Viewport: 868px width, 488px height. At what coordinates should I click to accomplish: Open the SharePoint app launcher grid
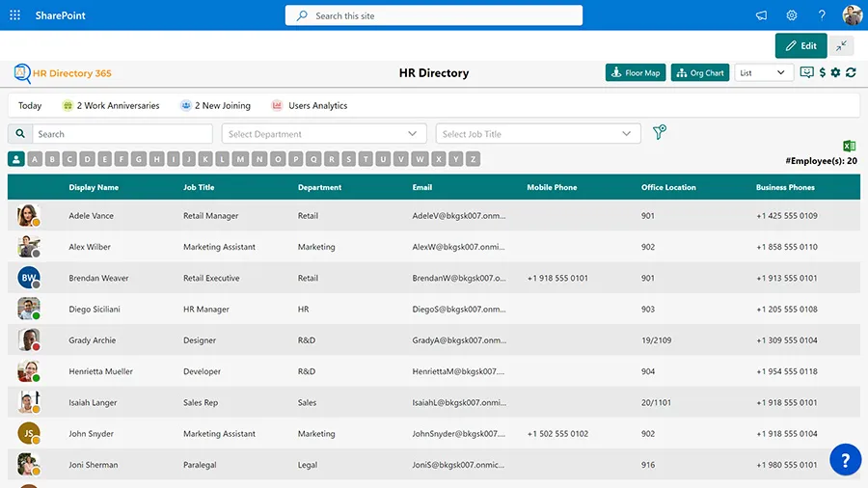tap(14, 15)
